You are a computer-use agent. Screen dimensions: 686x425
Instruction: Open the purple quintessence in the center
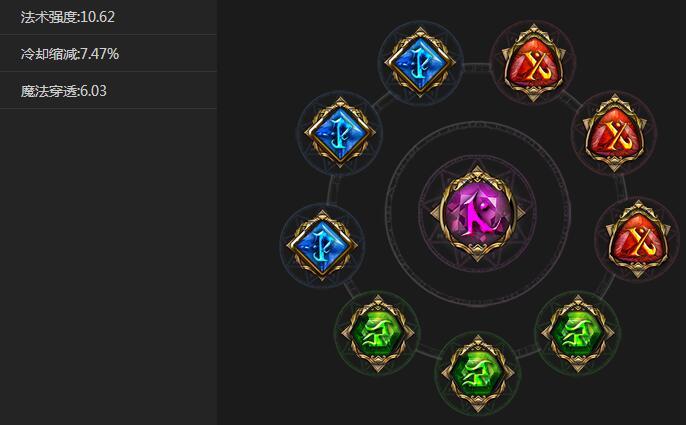point(478,214)
